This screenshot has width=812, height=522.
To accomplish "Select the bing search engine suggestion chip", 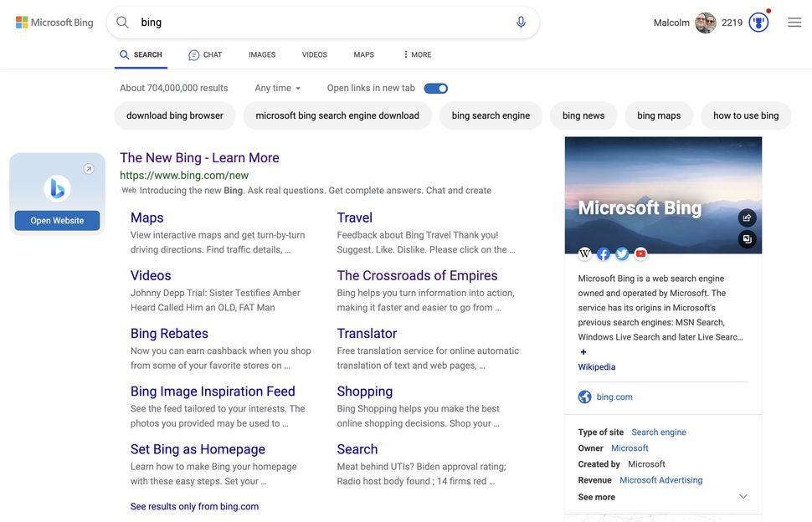I will [491, 116].
